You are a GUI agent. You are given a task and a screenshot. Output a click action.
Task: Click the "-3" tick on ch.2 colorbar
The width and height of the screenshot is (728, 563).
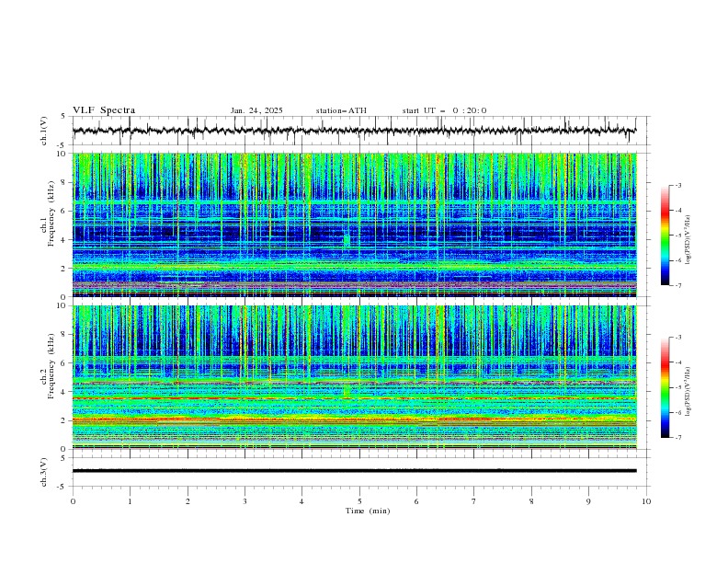click(x=678, y=338)
